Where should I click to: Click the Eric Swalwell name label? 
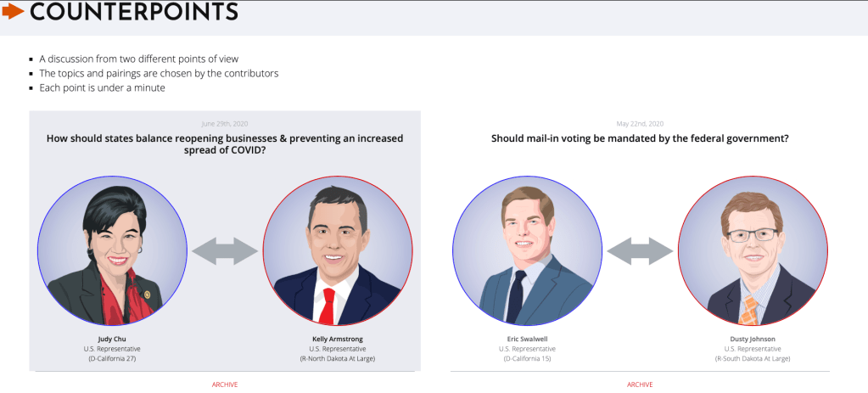(x=527, y=339)
